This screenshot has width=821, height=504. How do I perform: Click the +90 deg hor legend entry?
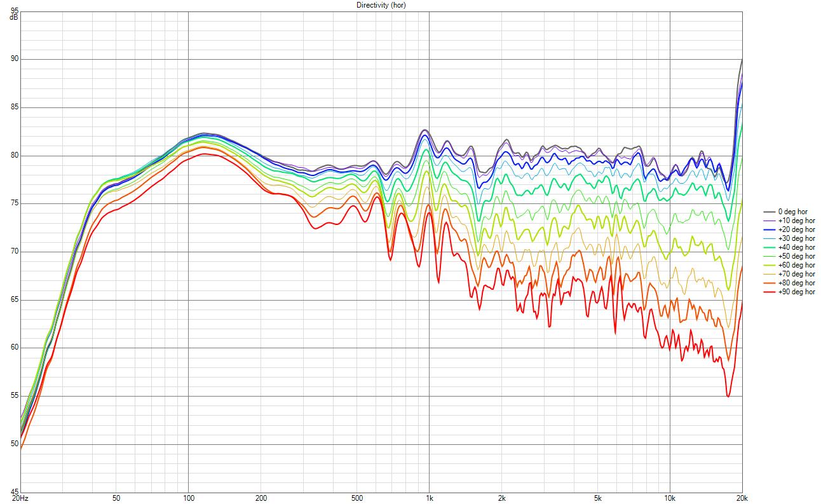pyautogui.click(x=789, y=291)
